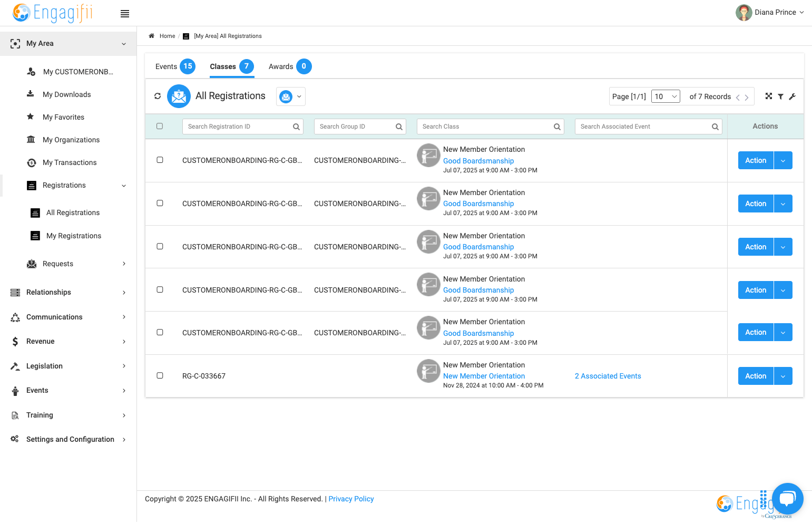Expand the registrations grid to fullscreen
The width and height of the screenshot is (812, 523).
769,96
